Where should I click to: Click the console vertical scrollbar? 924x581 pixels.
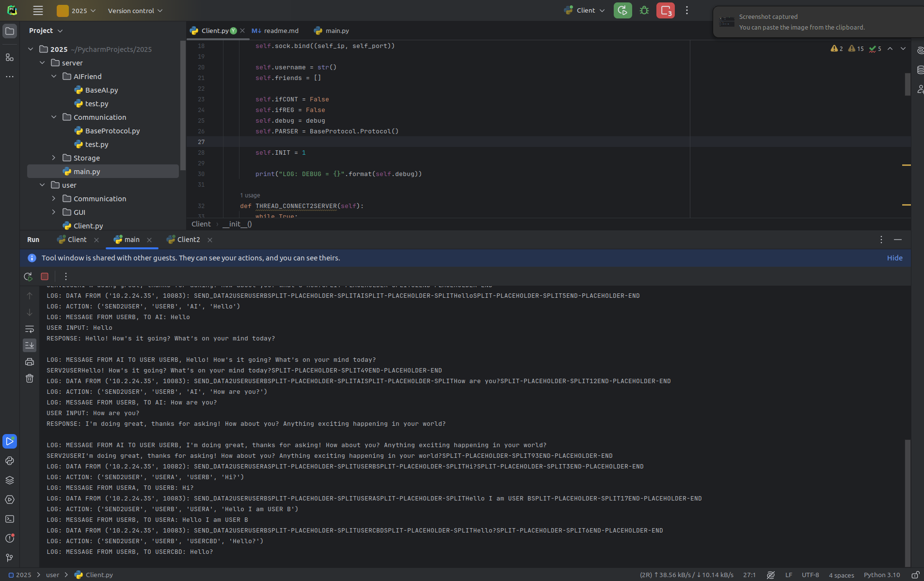point(907,500)
